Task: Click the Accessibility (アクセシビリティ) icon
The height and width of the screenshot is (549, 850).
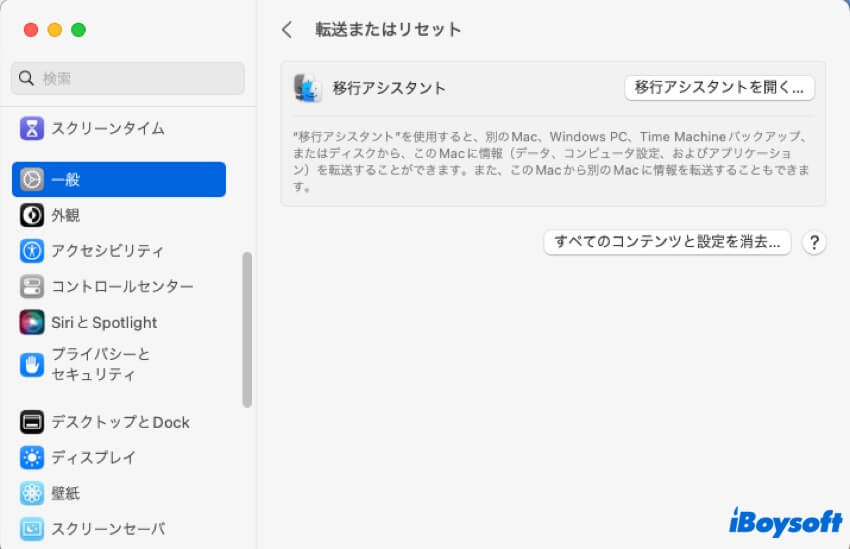Action: pos(32,251)
